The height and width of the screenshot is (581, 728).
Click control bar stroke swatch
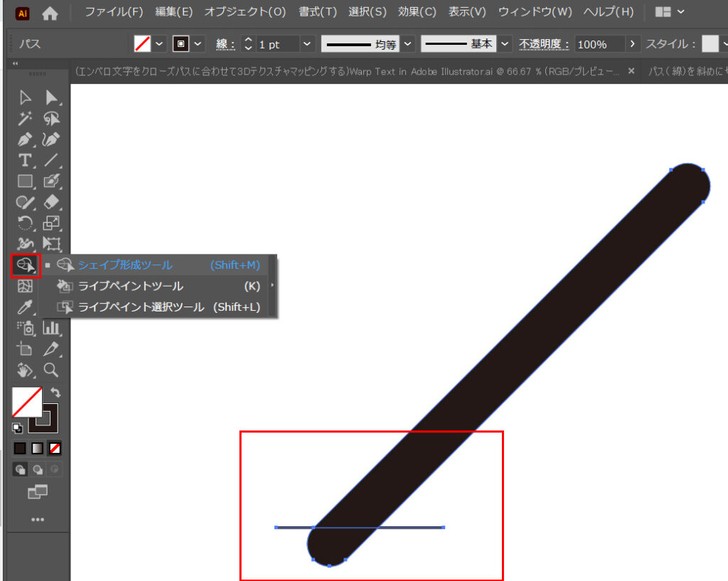click(x=181, y=44)
